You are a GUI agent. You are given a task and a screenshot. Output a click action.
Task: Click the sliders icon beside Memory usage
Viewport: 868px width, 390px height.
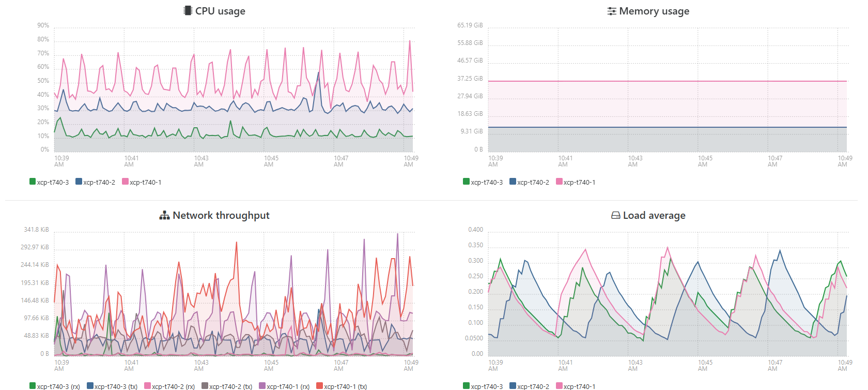(x=612, y=11)
